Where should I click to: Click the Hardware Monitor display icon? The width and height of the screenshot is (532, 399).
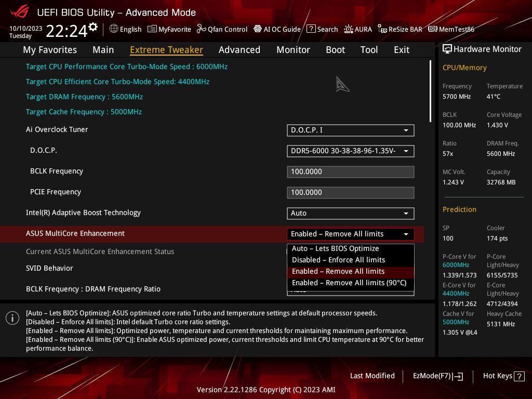click(x=447, y=49)
